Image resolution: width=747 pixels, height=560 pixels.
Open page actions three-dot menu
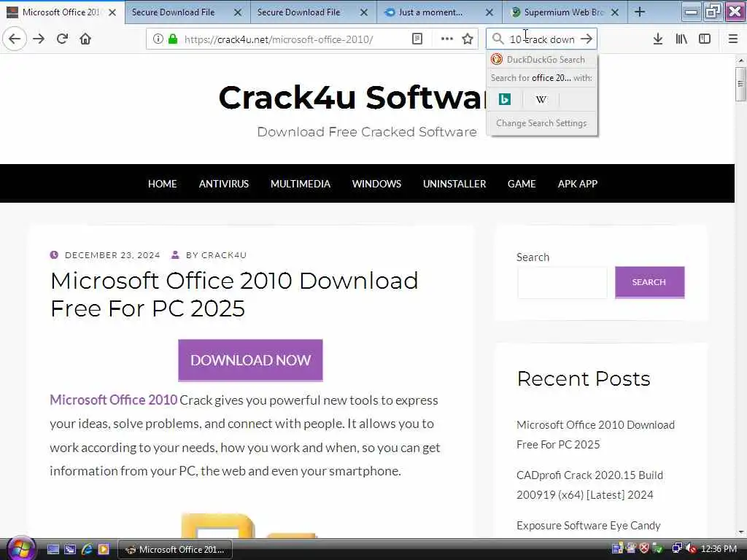tap(447, 39)
